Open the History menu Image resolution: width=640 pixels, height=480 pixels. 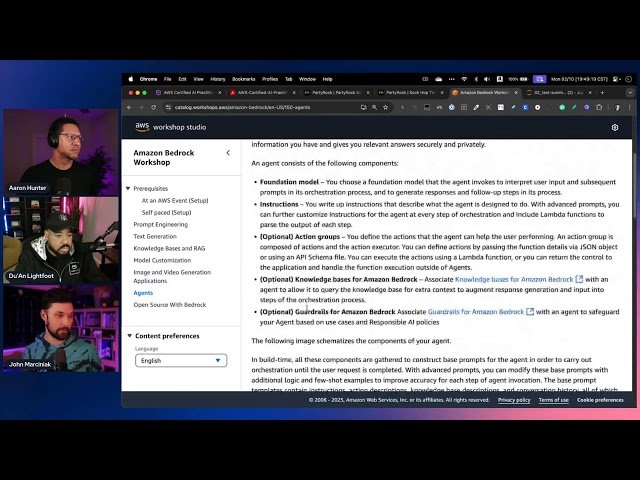tap(218, 79)
